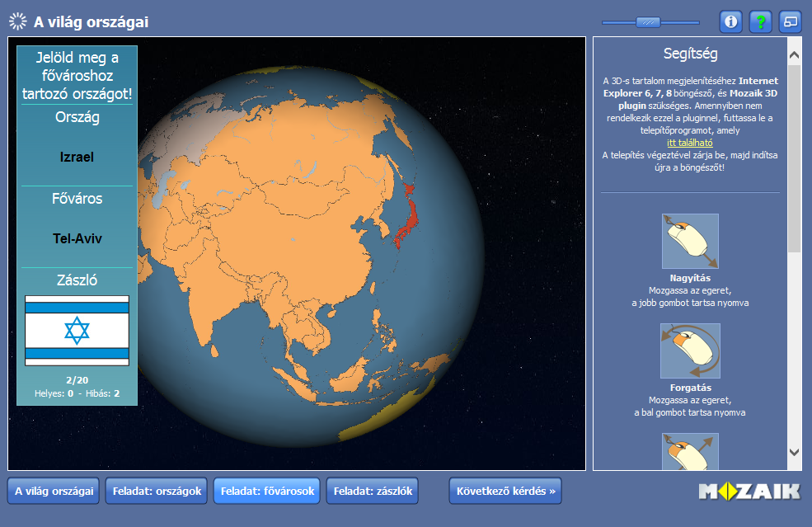Click help panel scroll up arrow

795,55
